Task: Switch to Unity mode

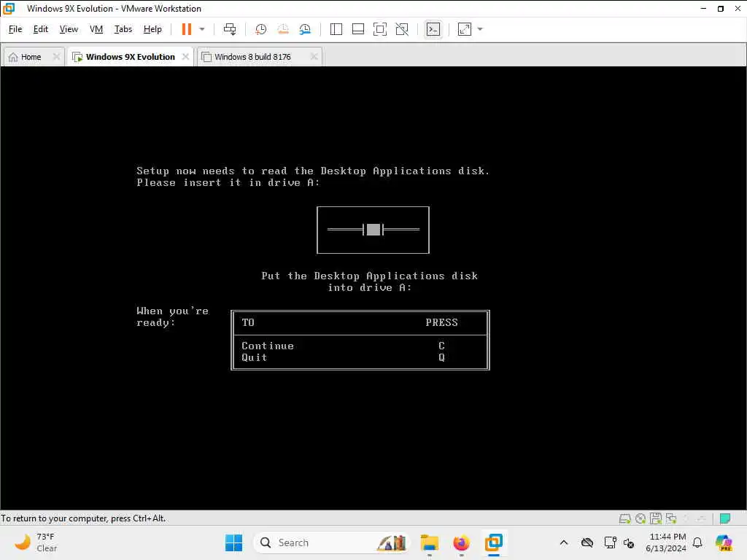Action: point(402,29)
